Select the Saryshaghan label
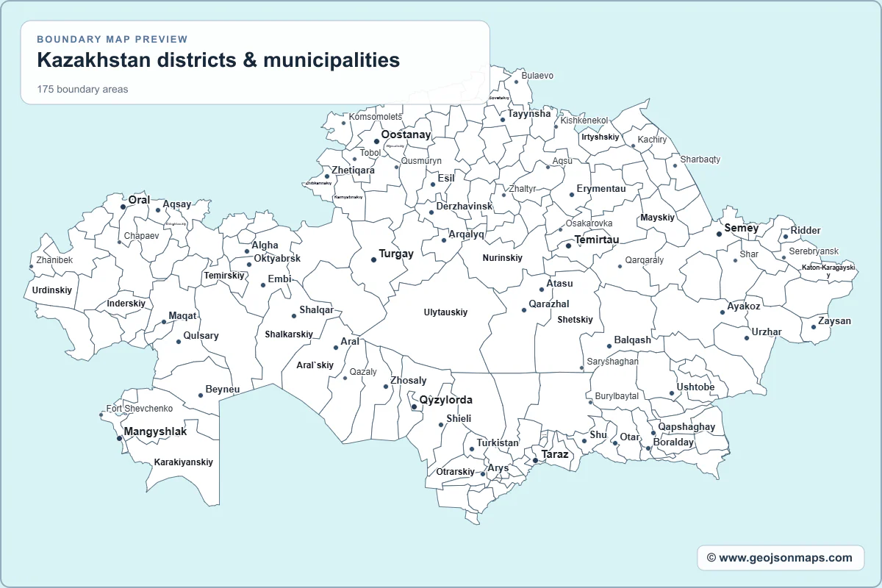This screenshot has width=882, height=588. pos(612,362)
